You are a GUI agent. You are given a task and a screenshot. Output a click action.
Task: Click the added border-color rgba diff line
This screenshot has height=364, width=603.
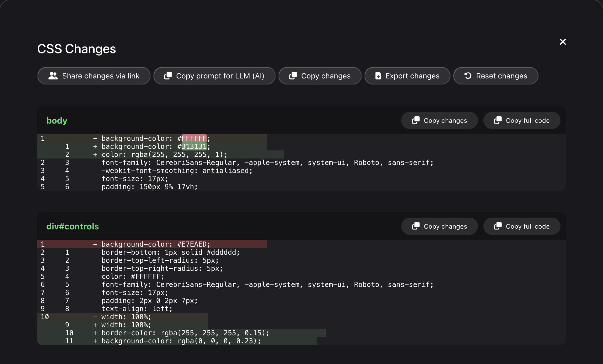185,333
